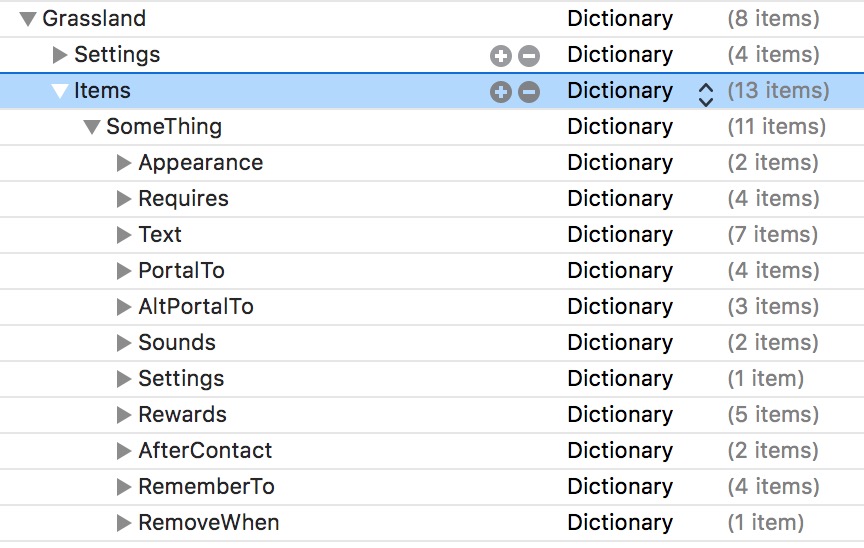Image resolution: width=864 pixels, height=548 pixels.
Task: Expand the Requires entry
Action: pyautogui.click(x=124, y=199)
